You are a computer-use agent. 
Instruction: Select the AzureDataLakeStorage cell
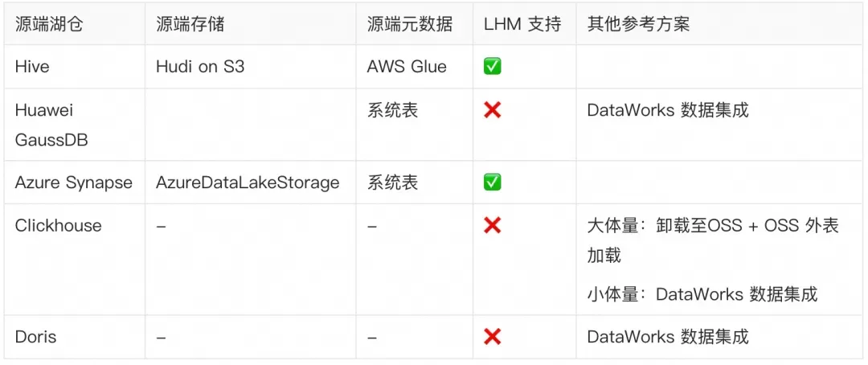[x=248, y=182]
